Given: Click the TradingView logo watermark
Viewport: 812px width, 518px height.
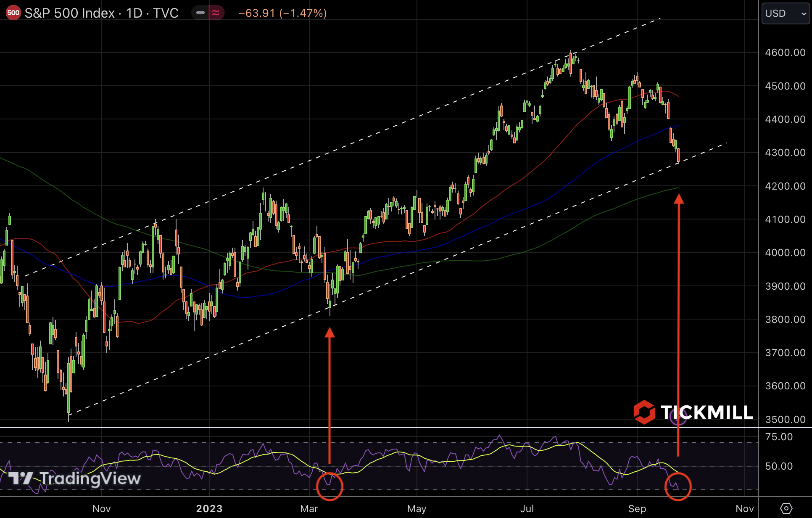Looking at the screenshot, I should point(75,478).
